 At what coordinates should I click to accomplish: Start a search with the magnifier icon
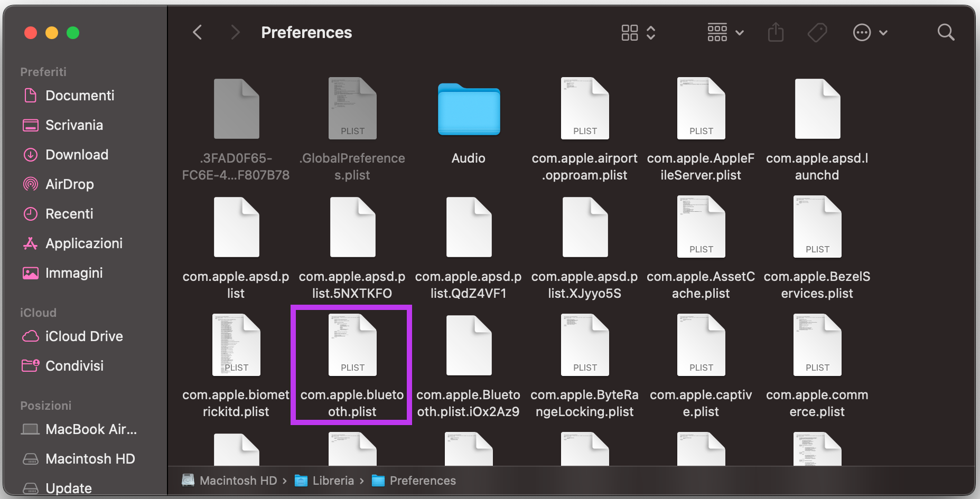[x=946, y=32]
